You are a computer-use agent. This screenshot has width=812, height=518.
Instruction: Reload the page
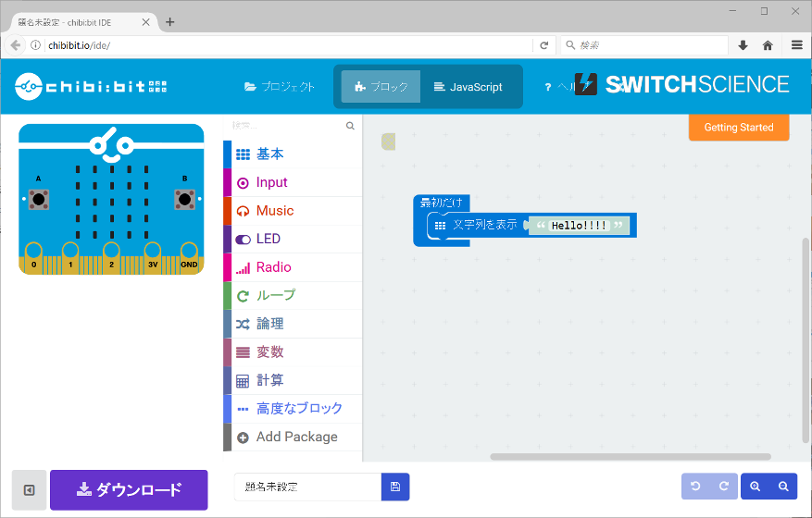(x=544, y=45)
